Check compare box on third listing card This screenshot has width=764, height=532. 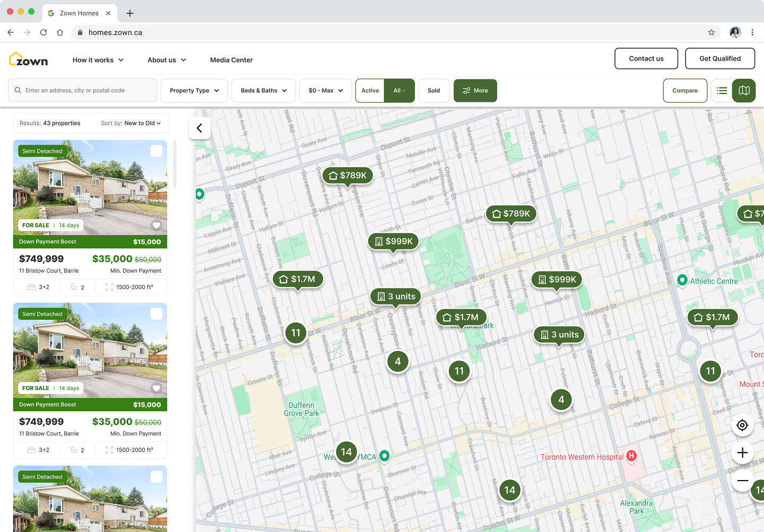157,477
